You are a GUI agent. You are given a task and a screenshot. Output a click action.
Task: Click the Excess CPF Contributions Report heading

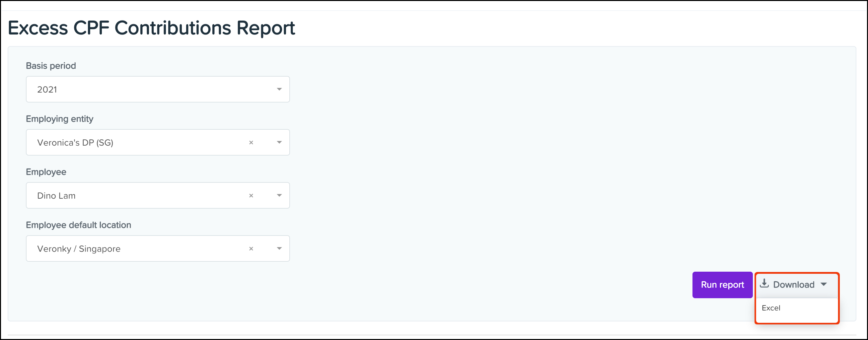point(151,28)
